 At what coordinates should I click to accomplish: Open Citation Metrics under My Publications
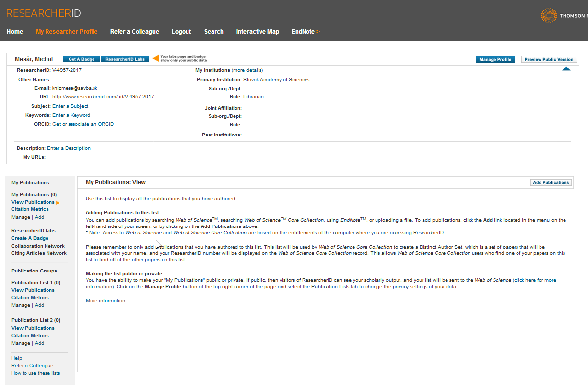(x=30, y=209)
